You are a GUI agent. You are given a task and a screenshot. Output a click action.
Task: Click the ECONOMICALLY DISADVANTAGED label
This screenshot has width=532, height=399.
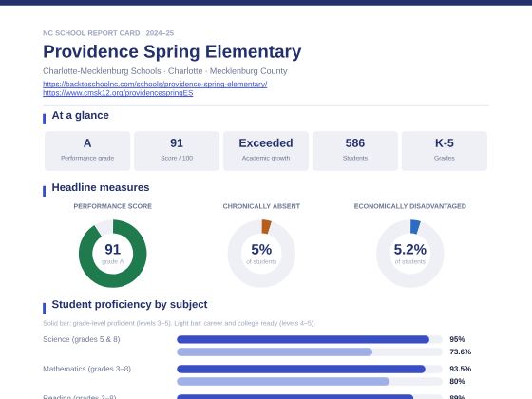(409, 206)
